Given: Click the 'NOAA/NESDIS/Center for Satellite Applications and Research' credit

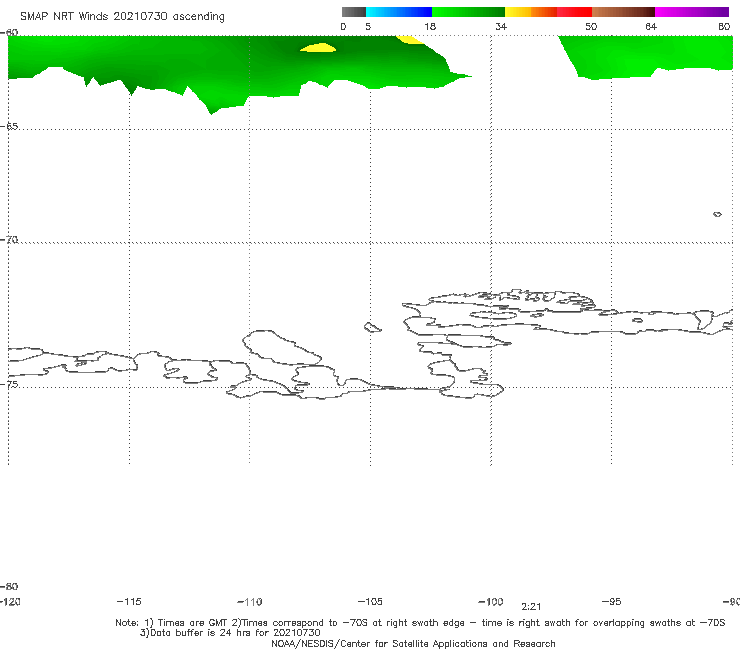Looking at the screenshot, I should 413,643.
